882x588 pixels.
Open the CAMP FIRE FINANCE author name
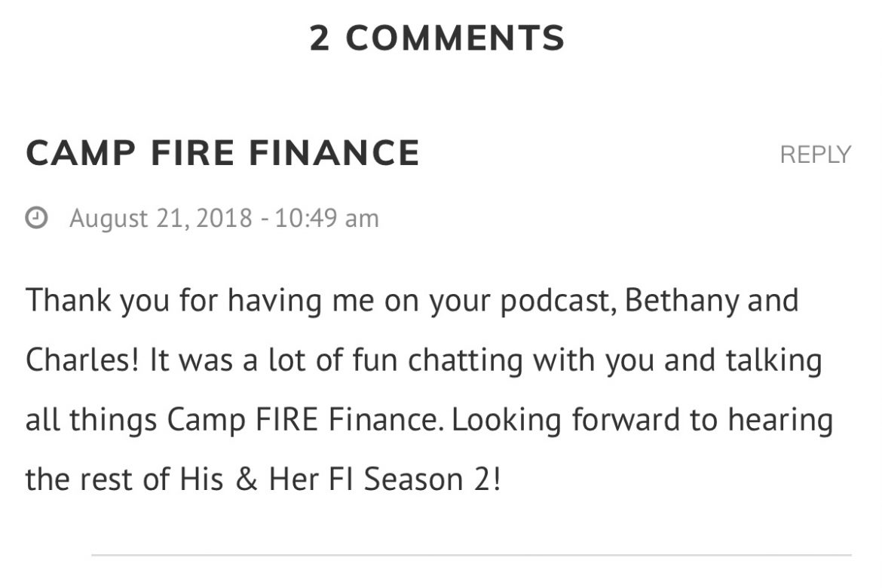coord(222,153)
